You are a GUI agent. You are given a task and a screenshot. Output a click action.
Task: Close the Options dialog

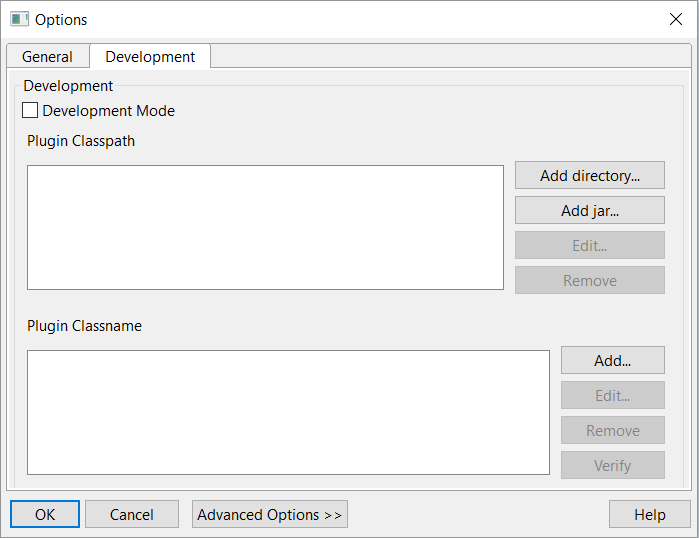pyautogui.click(x=676, y=19)
